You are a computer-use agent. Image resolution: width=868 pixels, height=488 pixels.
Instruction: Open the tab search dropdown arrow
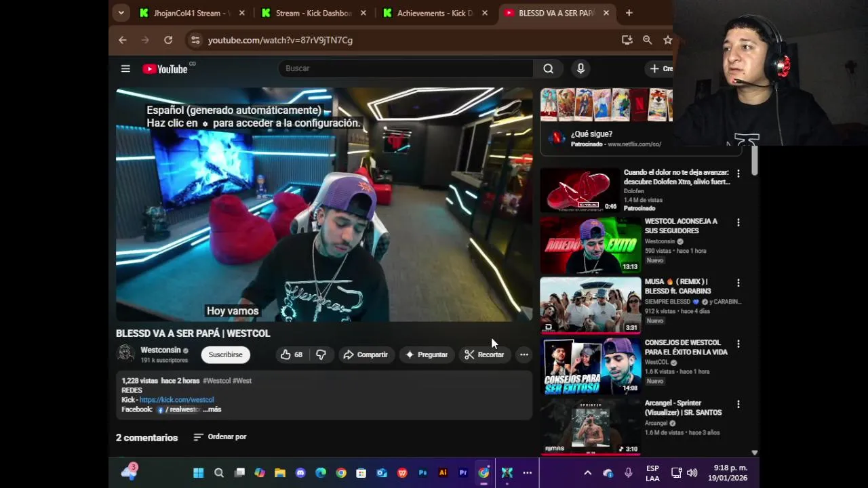pyautogui.click(x=121, y=12)
